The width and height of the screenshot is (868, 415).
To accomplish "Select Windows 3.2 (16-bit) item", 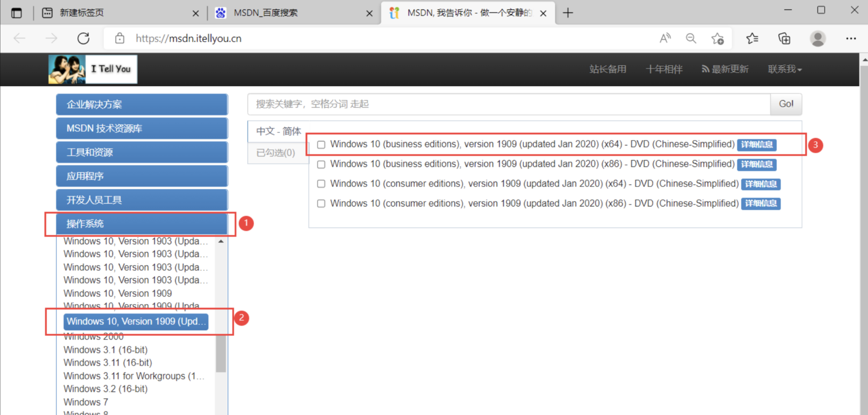I will [x=106, y=389].
